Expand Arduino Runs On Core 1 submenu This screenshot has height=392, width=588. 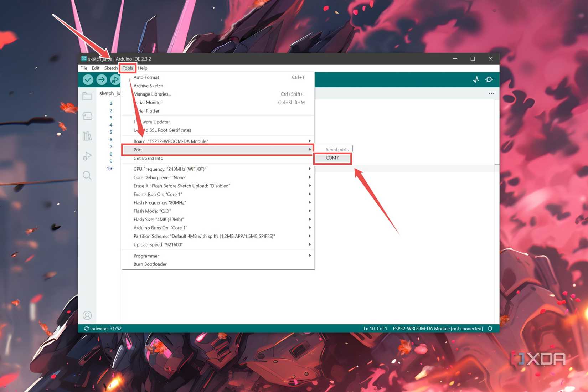pyautogui.click(x=218, y=228)
